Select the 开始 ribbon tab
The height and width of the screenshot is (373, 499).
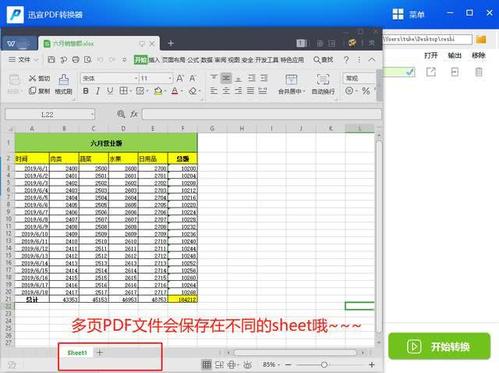pyautogui.click(x=140, y=60)
